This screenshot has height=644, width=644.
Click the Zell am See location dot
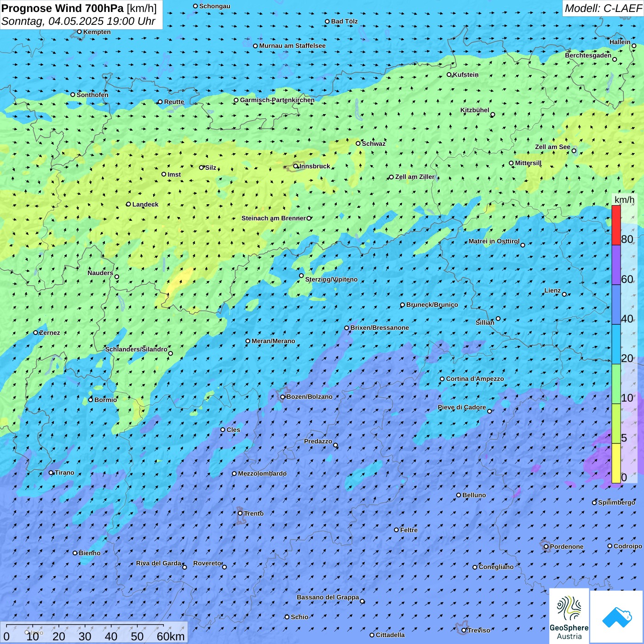tap(574, 151)
